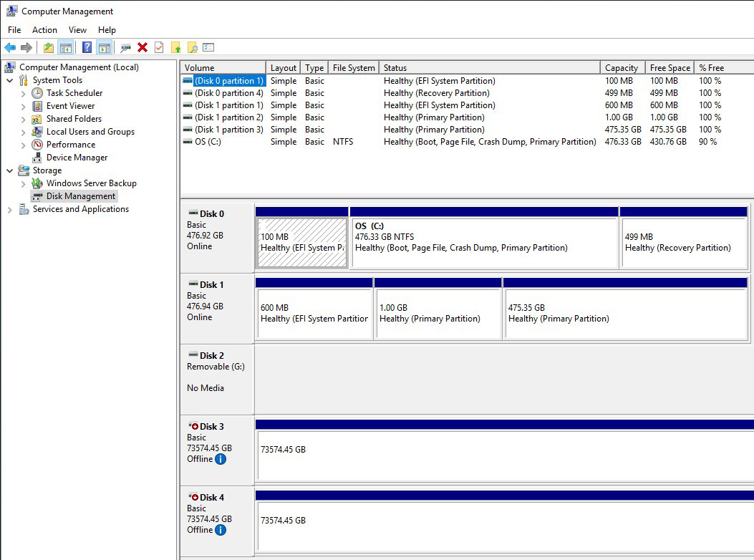Select the OS (C:) partition block on Disk 0
Image resolution: width=754 pixels, height=560 pixels.
coord(484,243)
